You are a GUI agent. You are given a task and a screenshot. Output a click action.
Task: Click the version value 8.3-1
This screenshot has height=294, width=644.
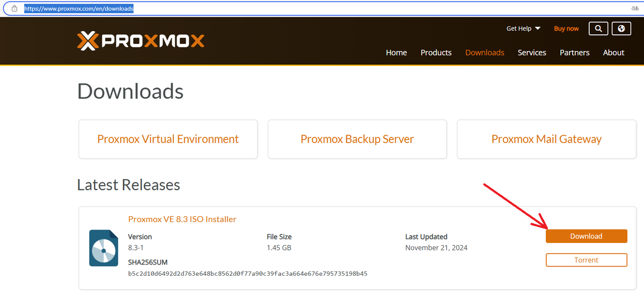(136, 248)
